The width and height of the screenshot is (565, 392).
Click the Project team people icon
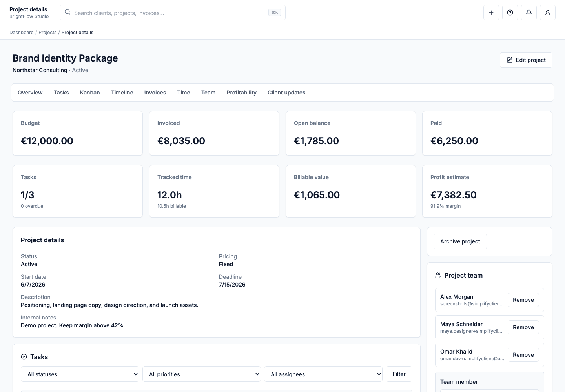438,275
